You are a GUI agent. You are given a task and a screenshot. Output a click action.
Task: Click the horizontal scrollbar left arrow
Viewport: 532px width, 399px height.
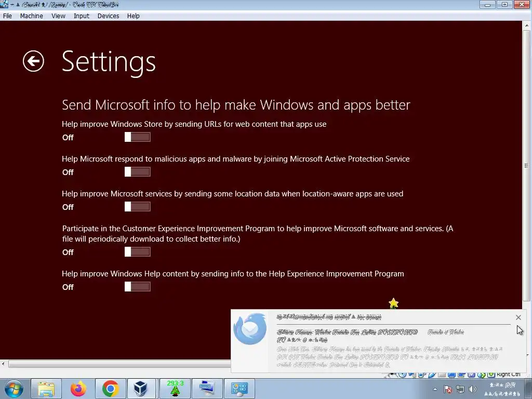point(4,364)
